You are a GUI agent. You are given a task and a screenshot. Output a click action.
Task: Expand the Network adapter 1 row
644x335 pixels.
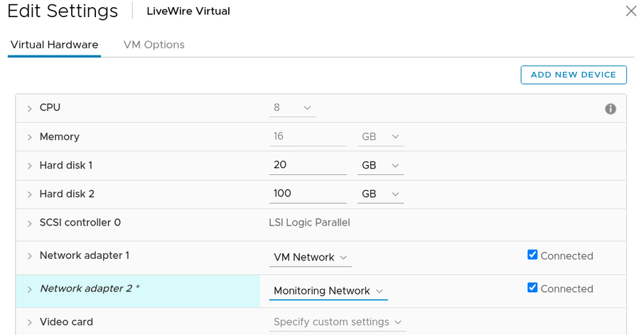tap(30, 256)
